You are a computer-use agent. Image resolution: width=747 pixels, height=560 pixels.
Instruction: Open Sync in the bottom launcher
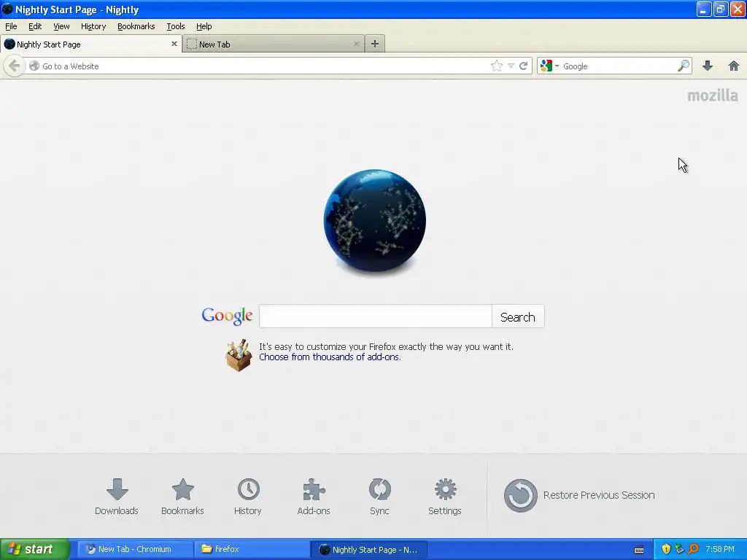pyautogui.click(x=379, y=497)
